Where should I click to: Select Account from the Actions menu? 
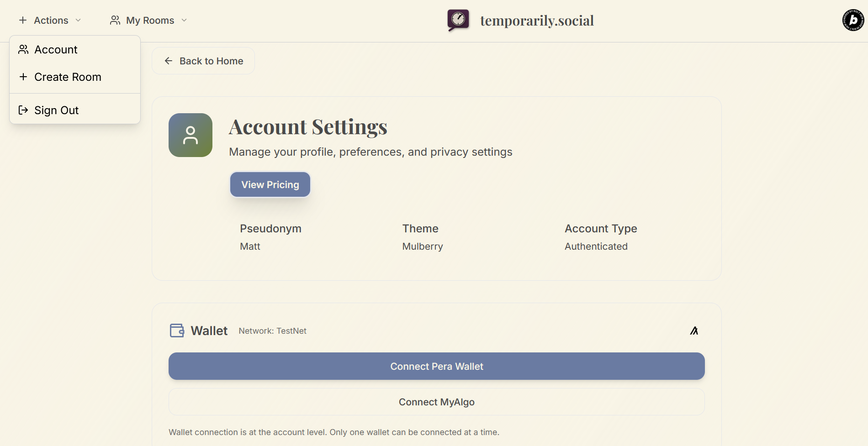coord(56,49)
